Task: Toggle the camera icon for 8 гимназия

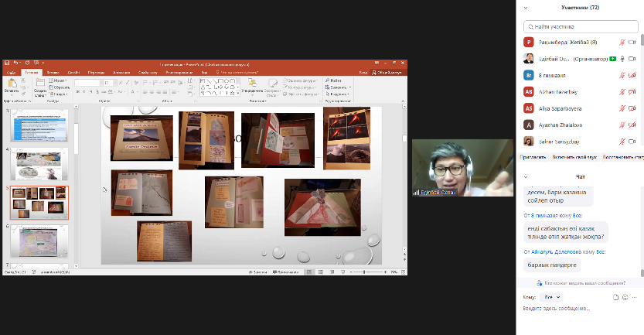Action: (633, 75)
